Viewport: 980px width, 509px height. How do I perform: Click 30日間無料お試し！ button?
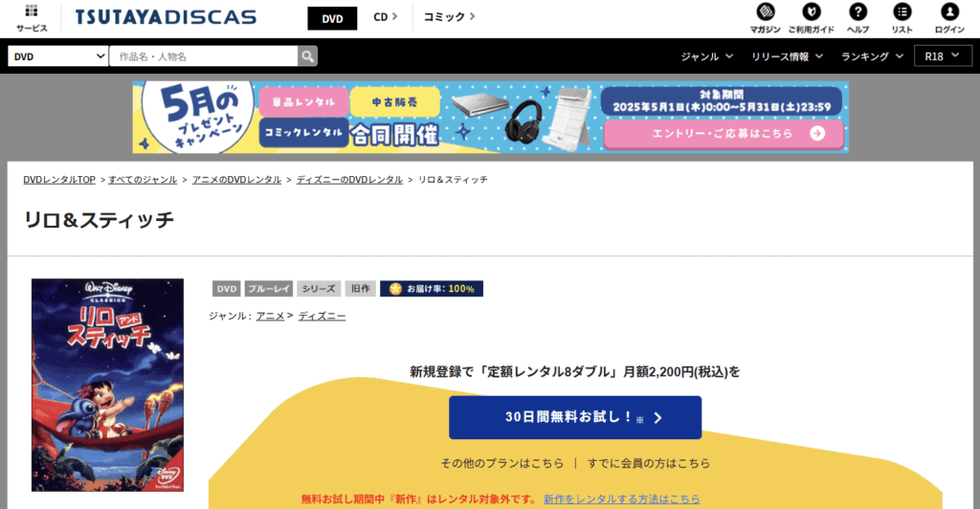[x=575, y=417]
